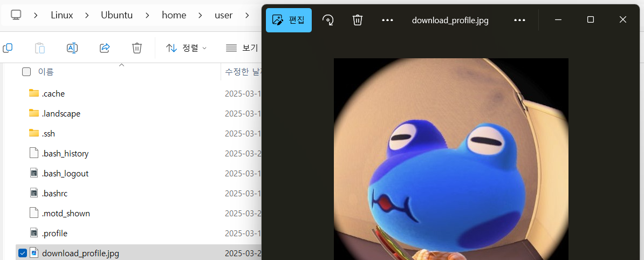Select download_profile.jpg in the file list

pyautogui.click(x=80, y=254)
